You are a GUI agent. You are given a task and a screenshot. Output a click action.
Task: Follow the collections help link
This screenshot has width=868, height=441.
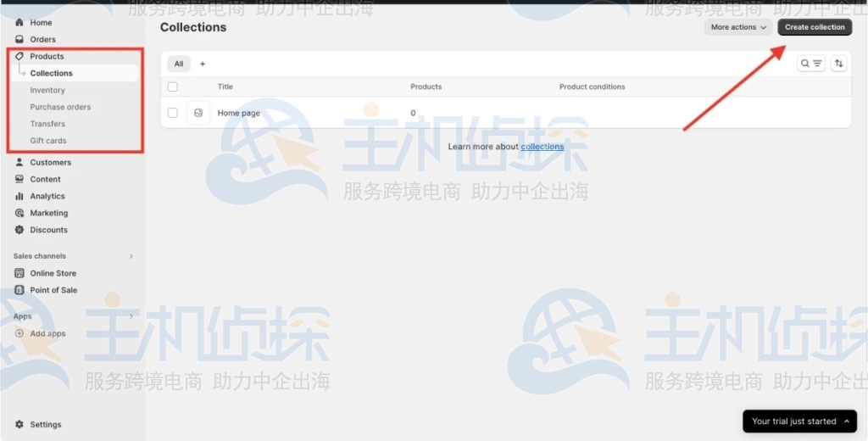[542, 147]
